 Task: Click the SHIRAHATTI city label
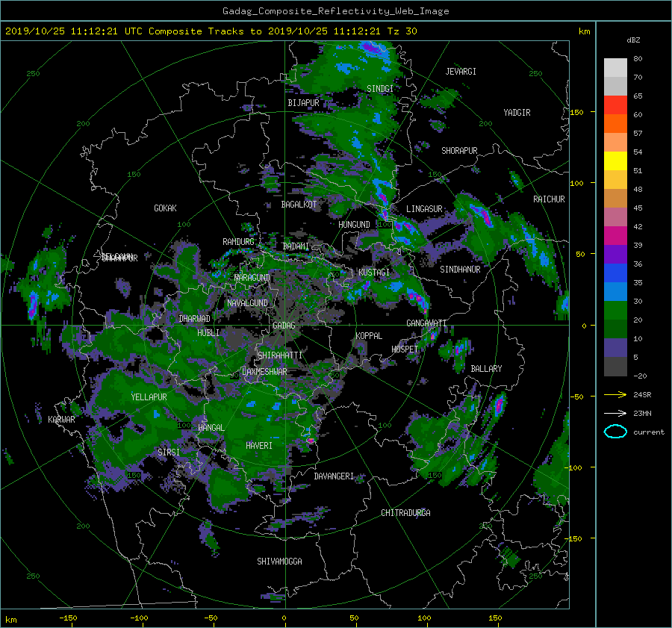pyautogui.click(x=280, y=355)
